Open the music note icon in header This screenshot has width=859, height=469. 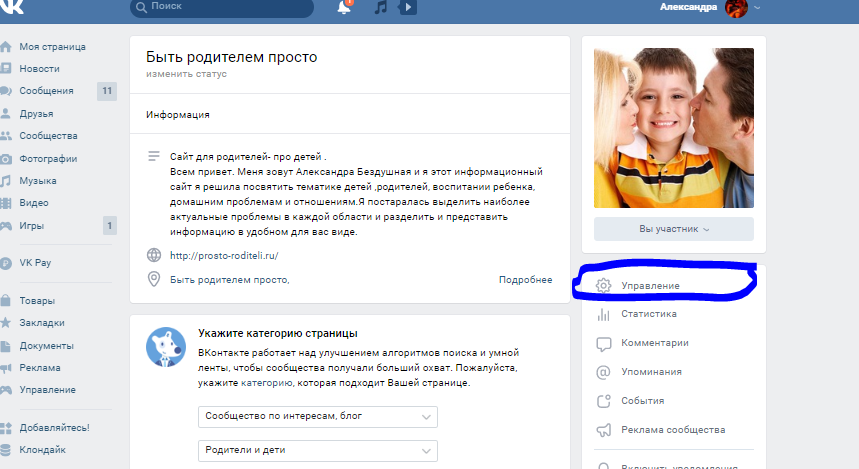[380, 7]
